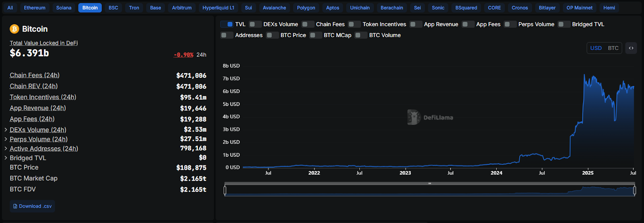Screen dimensions: 644x223
Task: Click the Chain Fees (24h) label
Action: tap(35, 75)
